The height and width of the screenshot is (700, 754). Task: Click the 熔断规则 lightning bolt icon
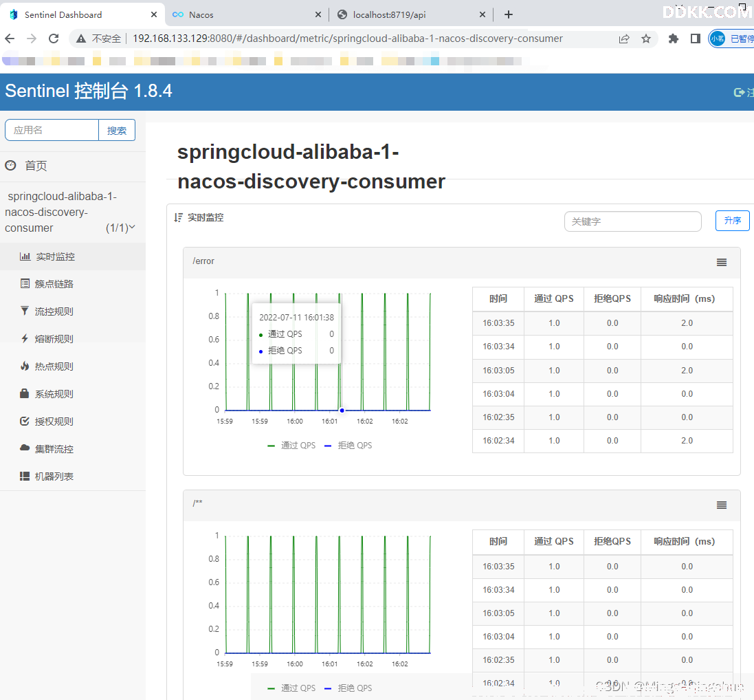pyautogui.click(x=25, y=338)
